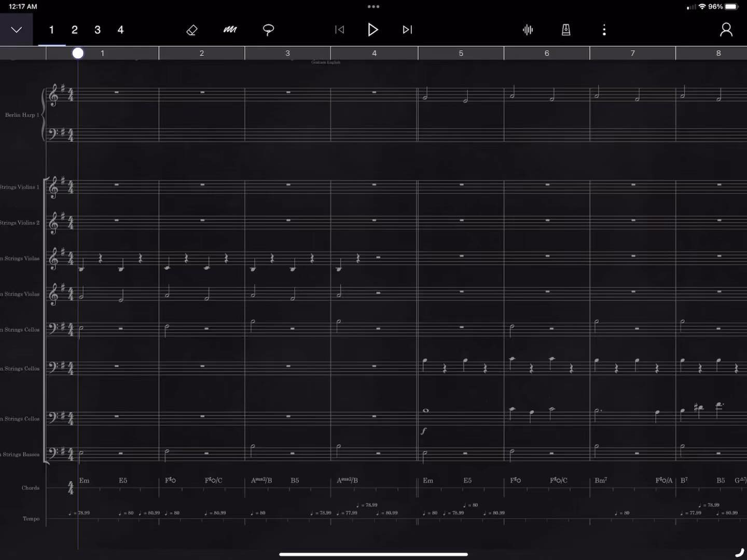Jump to measure 5 in ruler
The image size is (747, 560).
461,53
